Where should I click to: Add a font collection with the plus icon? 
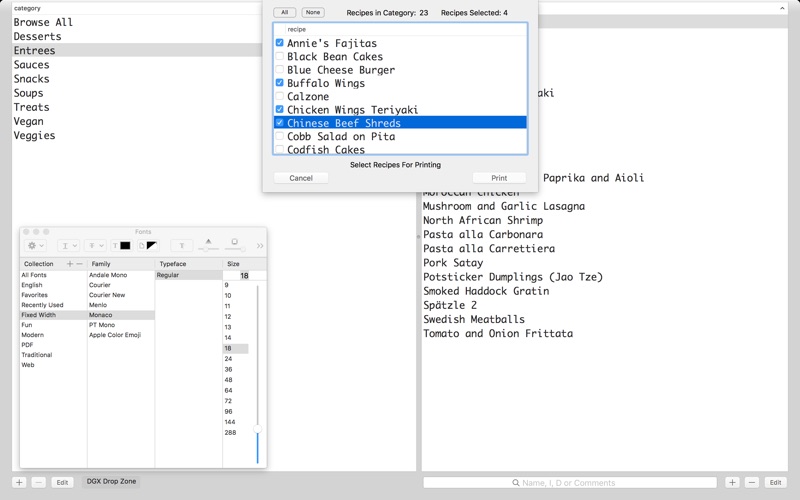pyautogui.click(x=69, y=264)
